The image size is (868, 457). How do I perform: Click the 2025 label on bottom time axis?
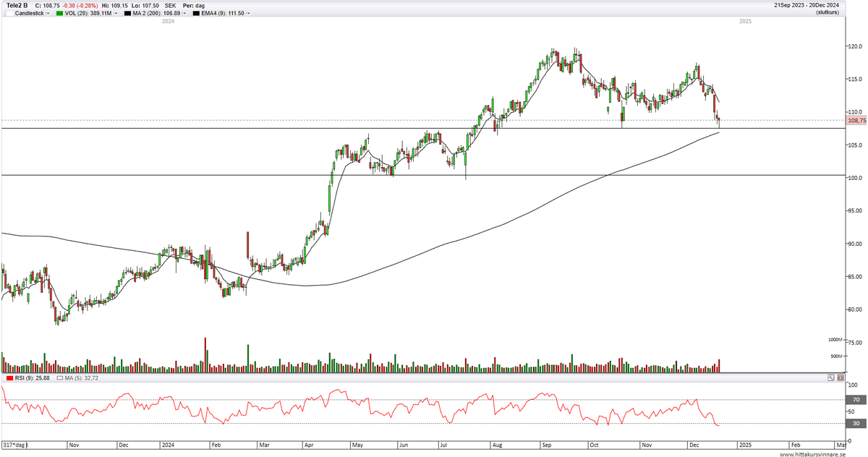[746, 446]
